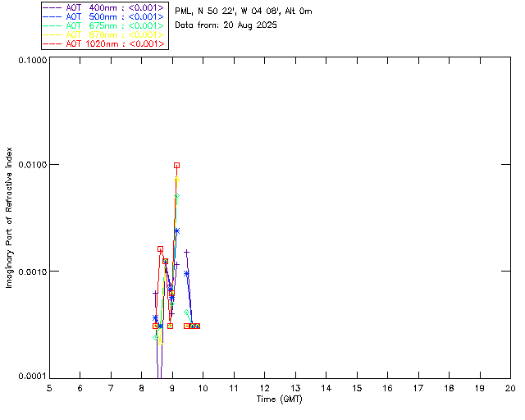The image size is (525, 420).
Task: Click the x-axis tick label 15
Action: coord(357,388)
